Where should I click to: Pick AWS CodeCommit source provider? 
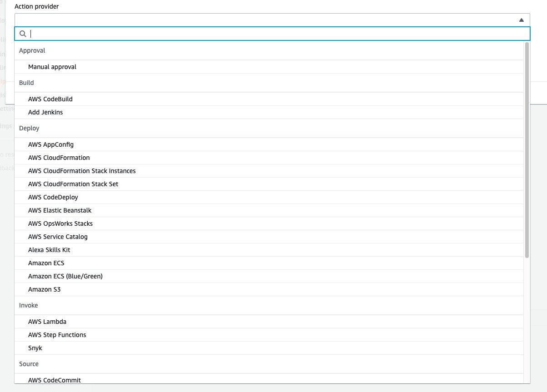[269, 380]
